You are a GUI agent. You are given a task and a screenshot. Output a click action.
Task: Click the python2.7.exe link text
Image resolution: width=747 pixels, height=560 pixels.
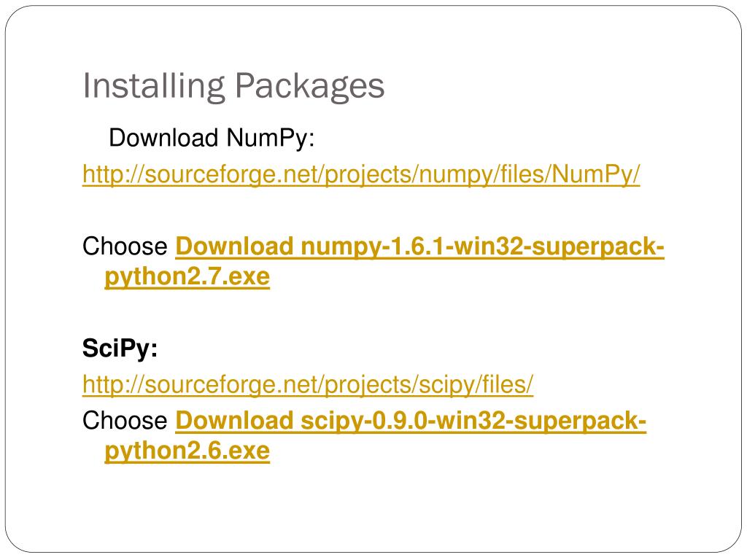(x=187, y=276)
